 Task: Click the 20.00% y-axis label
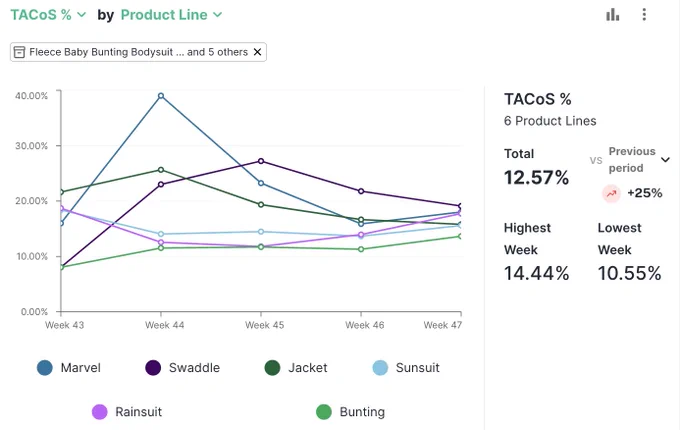(31, 201)
